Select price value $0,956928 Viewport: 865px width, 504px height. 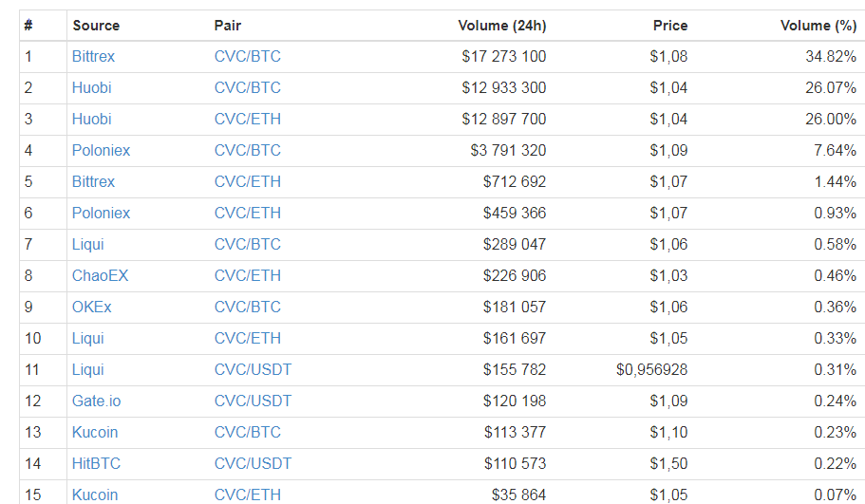click(x=652, y=370)
